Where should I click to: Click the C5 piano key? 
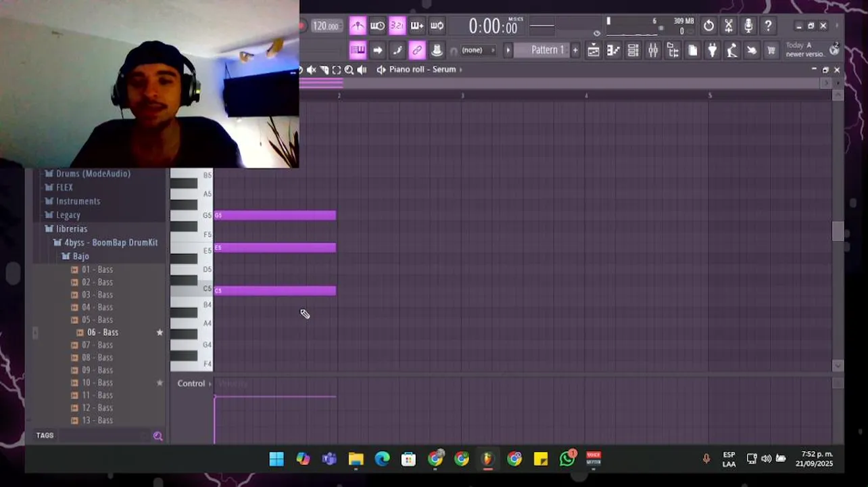191,289
